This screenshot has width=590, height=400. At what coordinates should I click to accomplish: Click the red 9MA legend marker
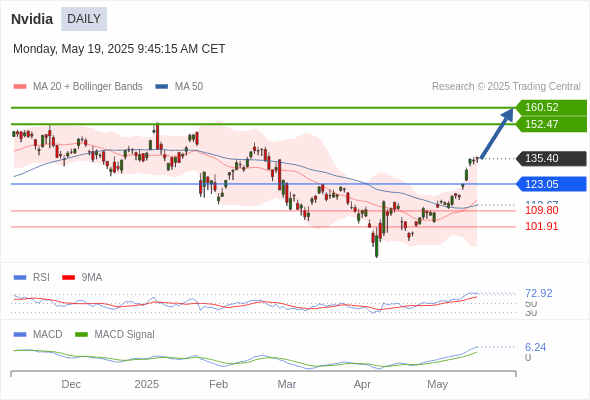(x=68, y=278)
